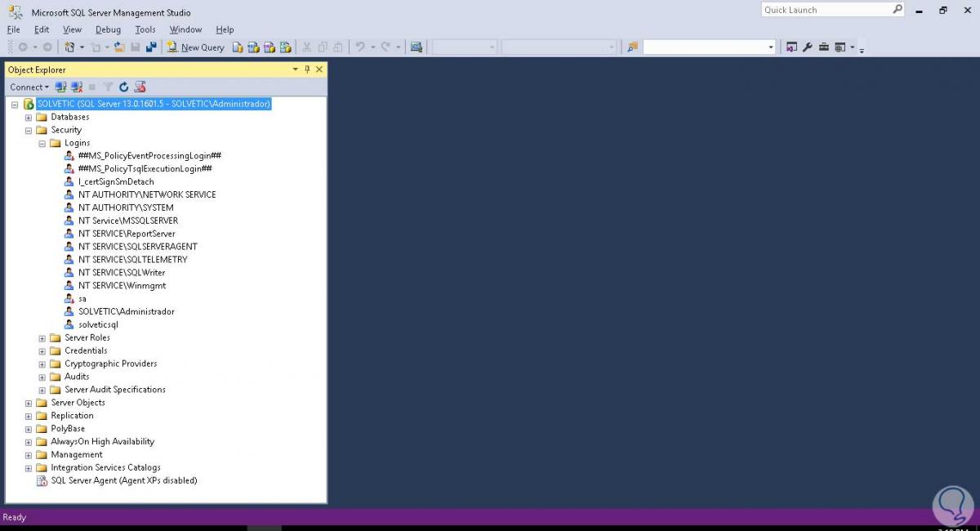Expand the Management folder
This screenshot has height=531, width=980.
(29, 455)
